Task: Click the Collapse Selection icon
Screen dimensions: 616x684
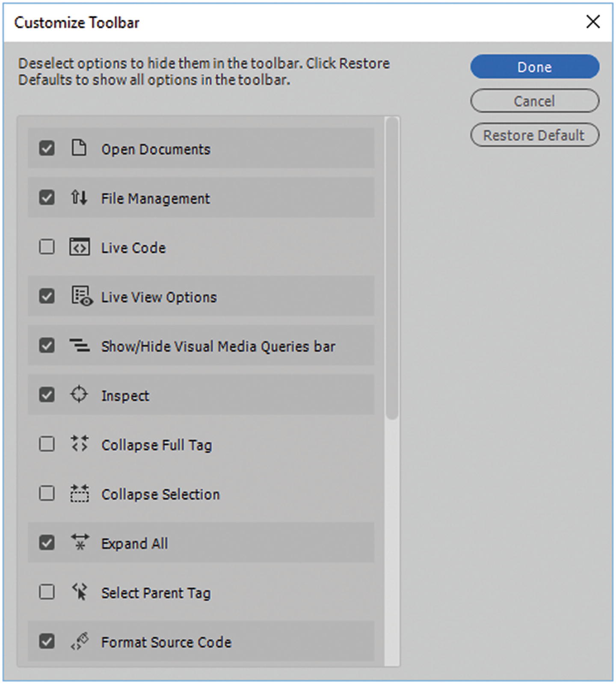Action: [80, 493]
